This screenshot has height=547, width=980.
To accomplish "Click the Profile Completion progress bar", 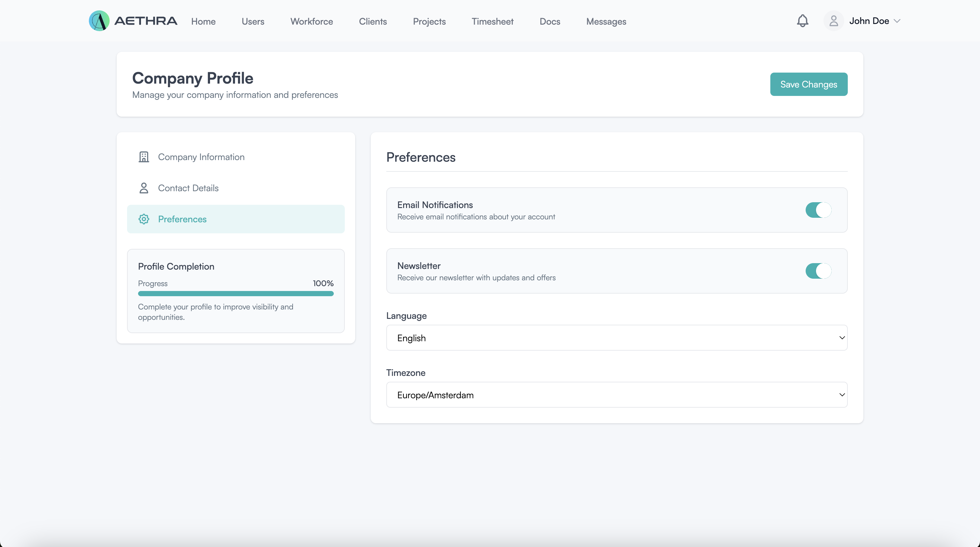I will [236, 294].
